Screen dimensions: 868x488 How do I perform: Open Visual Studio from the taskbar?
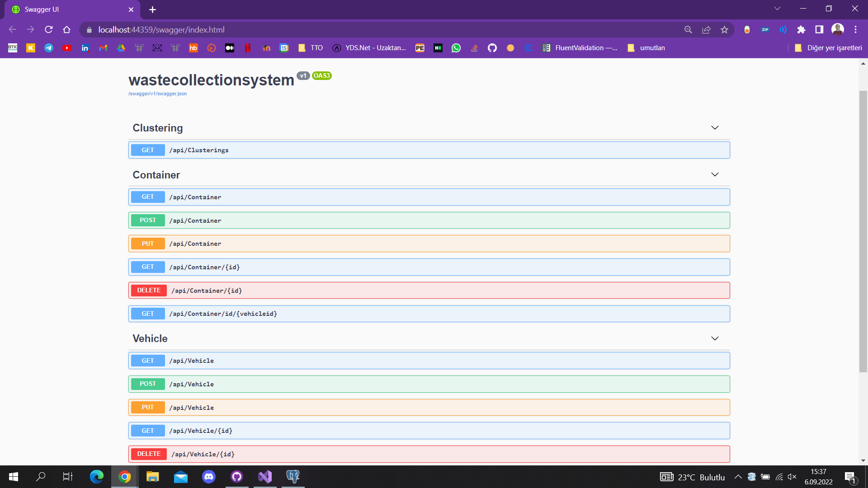[x=265, y=477]
